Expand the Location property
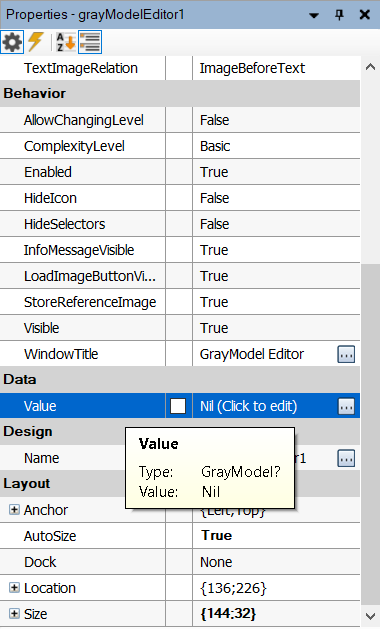Image resolution: width=380 pixels, height=629 pixels. click(14, 588)
